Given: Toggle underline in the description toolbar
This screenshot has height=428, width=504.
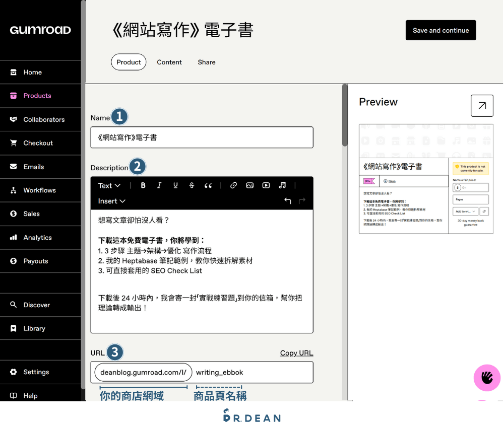Looking at the screenshot, I should click(x=175, y=185).
